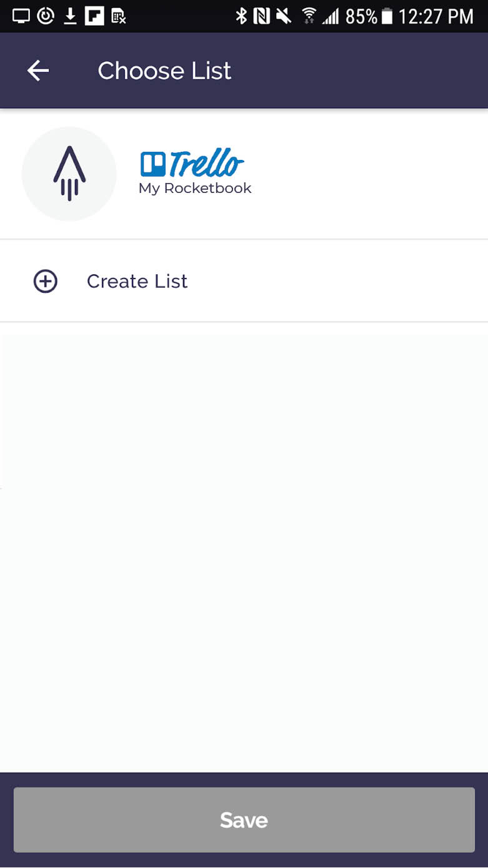Image resolution: width=488 pixels, height=868 pixels.
Task: Tap the back arrow in header
Action: 38,71
